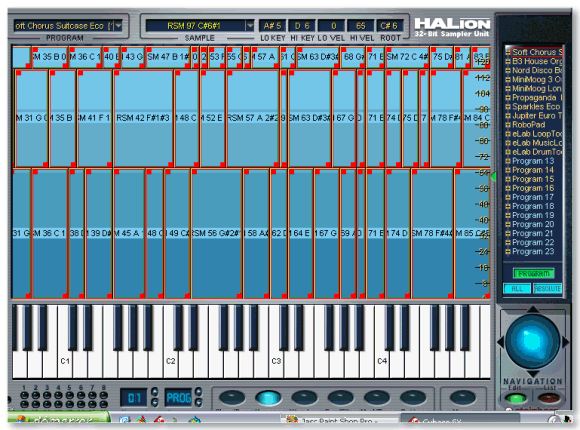
Task: Click the ROOT key value C# 6
Action: tap(389, 26)
